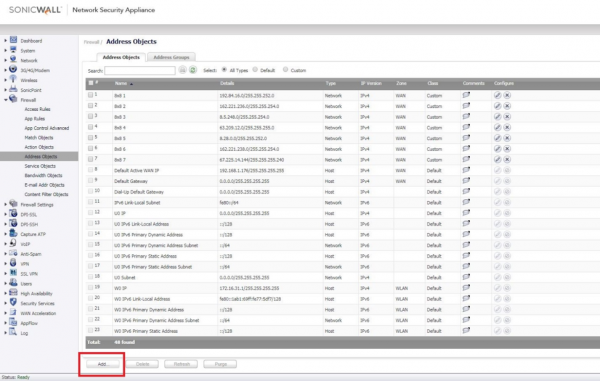
Task: Check the box for row 8x8 1
Action: click(x=90, y=94)
